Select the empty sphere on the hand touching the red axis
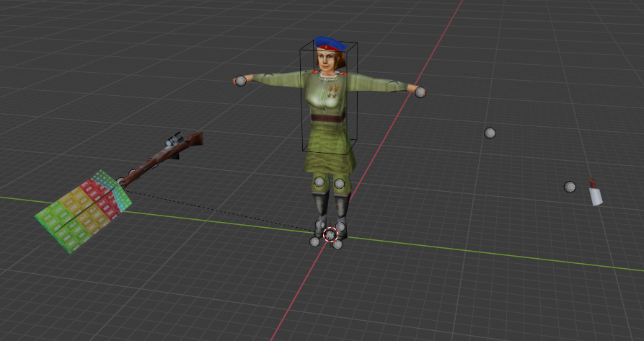Image resolution: width=644 pixels, height=341 pixels. pyautogui.click(x=420, y=92)
